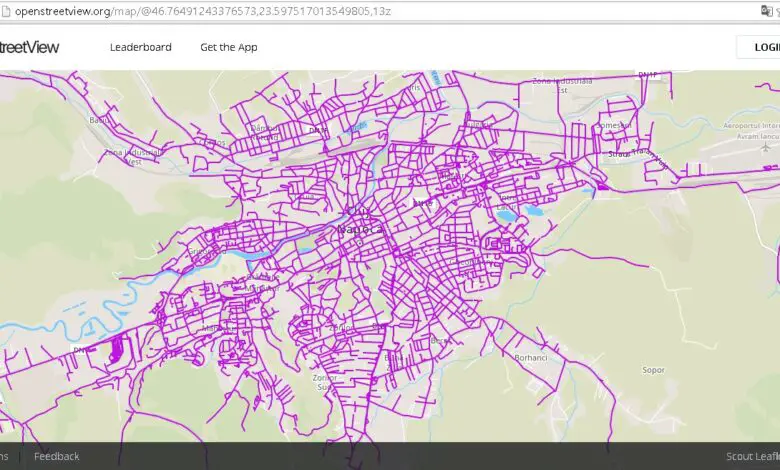This screenshot has width=780, height=470.
Task: Click the Strada Traian Vuia label
Action: point(639,157)
